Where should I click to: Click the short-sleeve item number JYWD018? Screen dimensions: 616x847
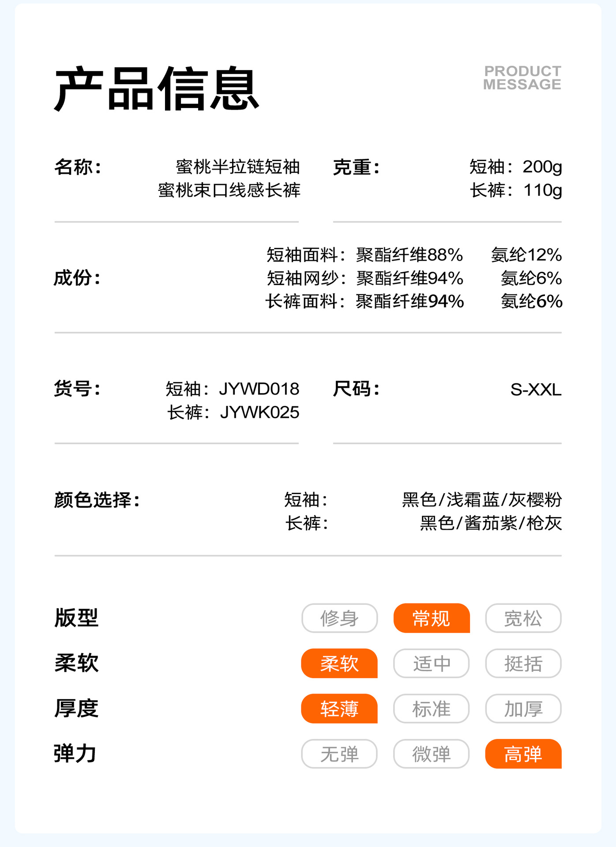259,389
